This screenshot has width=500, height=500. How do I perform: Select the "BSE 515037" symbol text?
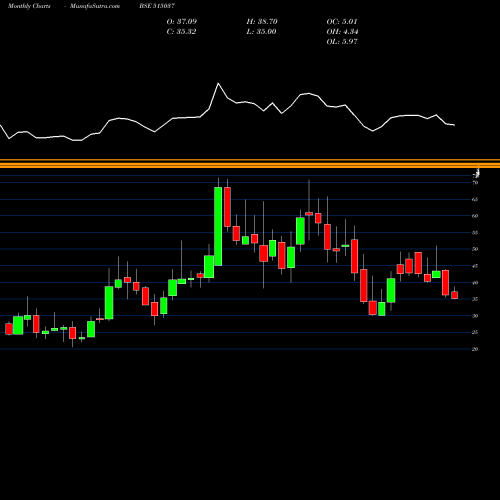click(157, 6)
